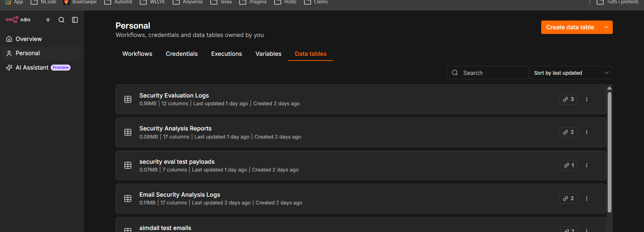Focus the Search data tables field
The width and height of the screenshot is (644, 232).
[x=487, y=73]
